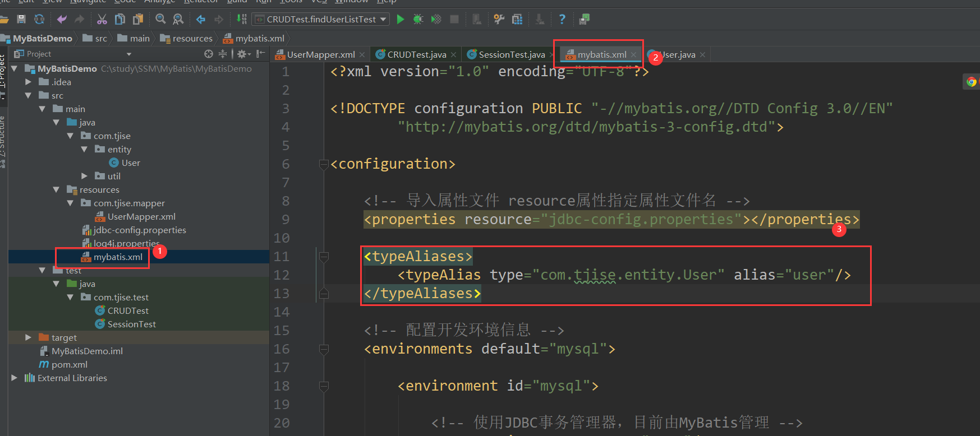The height and width of the screenshot is (436, 980).
Task: Click the Undo arrow icon
Action: pos(62,19)
